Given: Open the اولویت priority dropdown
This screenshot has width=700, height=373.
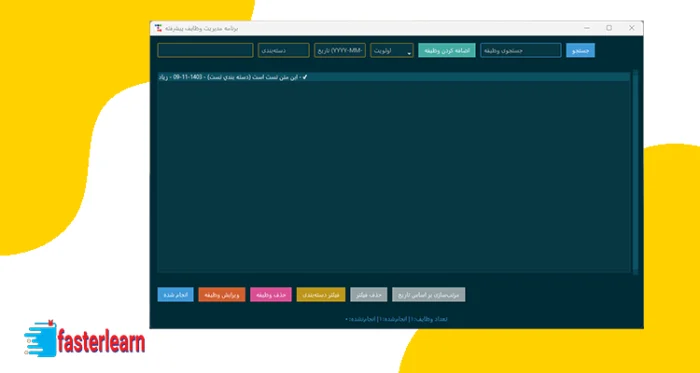Looking at the screenshot, I should point(392,50).
